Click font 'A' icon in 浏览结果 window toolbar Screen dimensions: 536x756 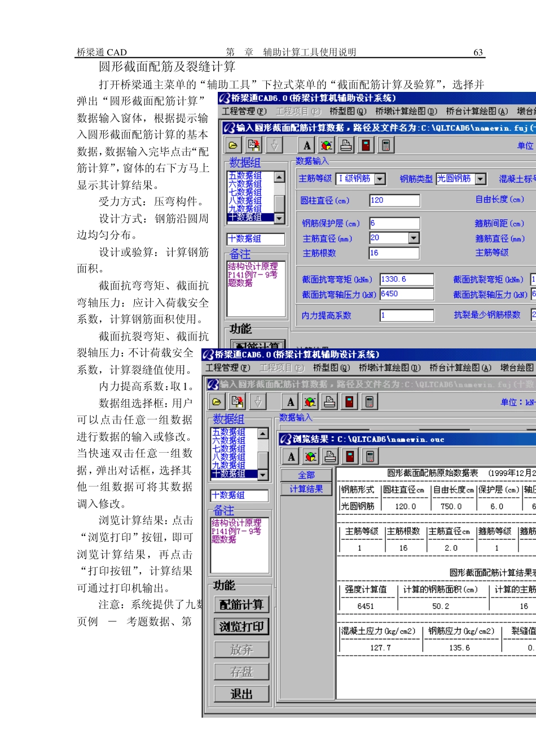click(291, 456)
